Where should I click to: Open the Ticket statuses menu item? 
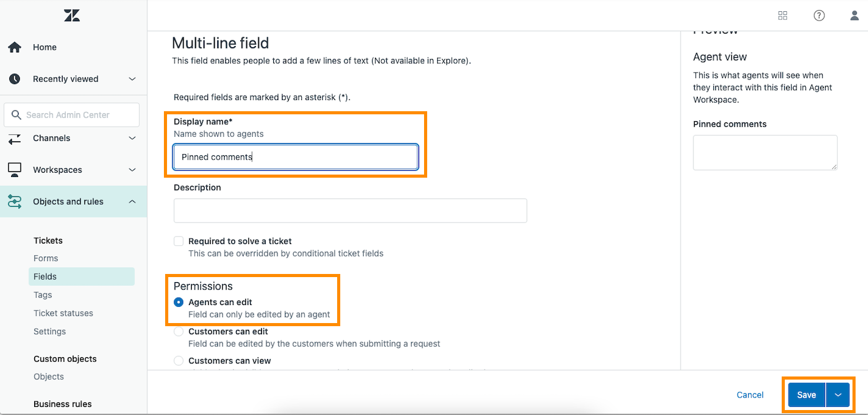click(63, 313)
